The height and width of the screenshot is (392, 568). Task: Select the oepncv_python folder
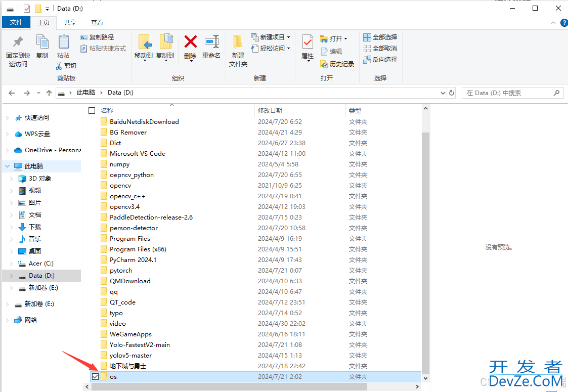pyautogui.click(x=132, y=175)
